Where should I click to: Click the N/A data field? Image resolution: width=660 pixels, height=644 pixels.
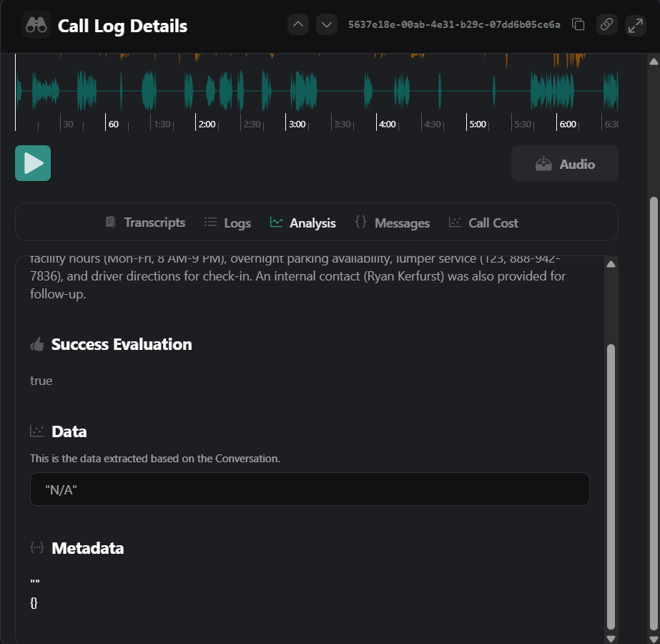tap(309, 489)
